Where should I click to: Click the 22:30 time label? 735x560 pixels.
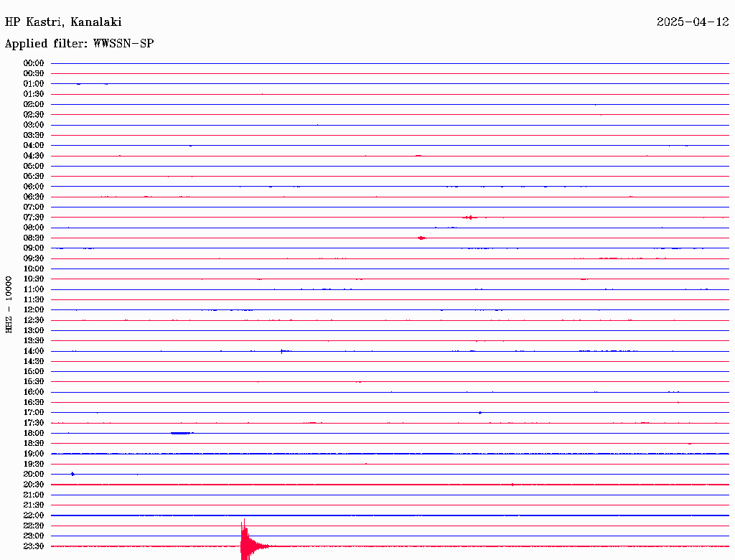click(34, 526)
